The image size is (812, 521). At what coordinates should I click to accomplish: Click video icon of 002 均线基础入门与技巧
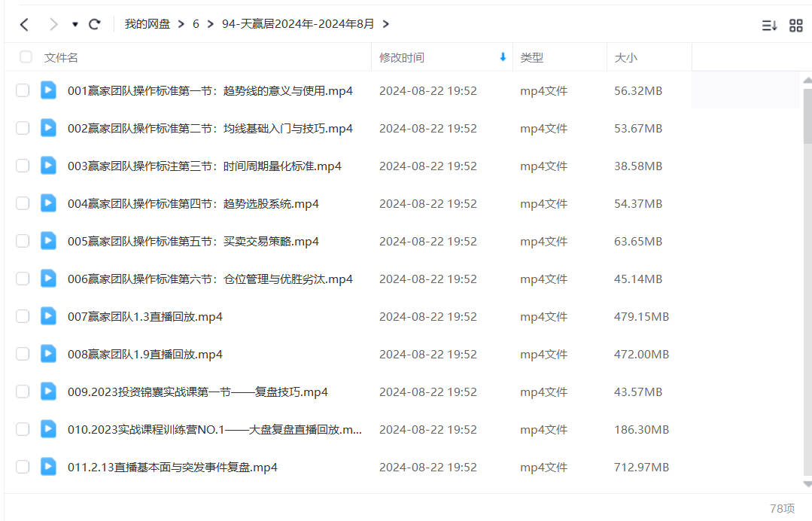[48, 127]
